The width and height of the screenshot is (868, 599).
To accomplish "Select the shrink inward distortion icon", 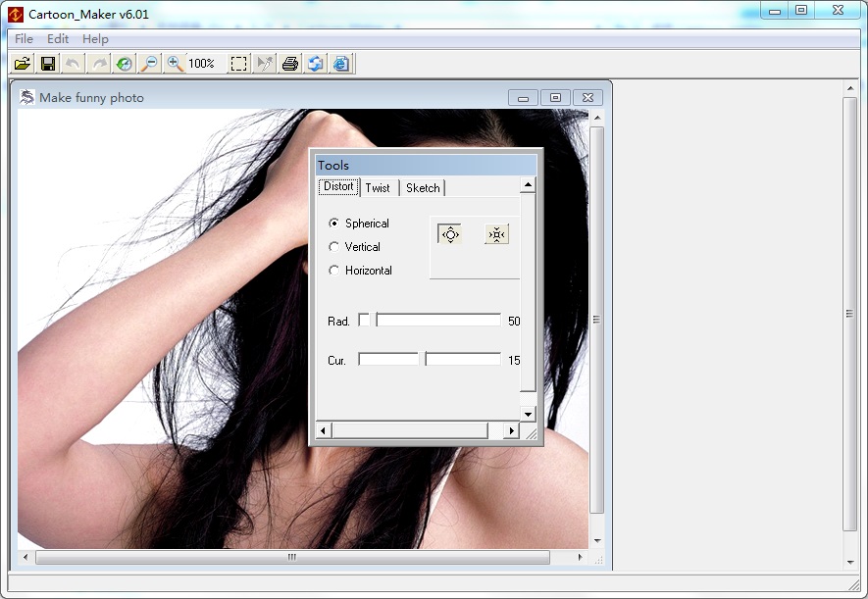I will [496, 234].
